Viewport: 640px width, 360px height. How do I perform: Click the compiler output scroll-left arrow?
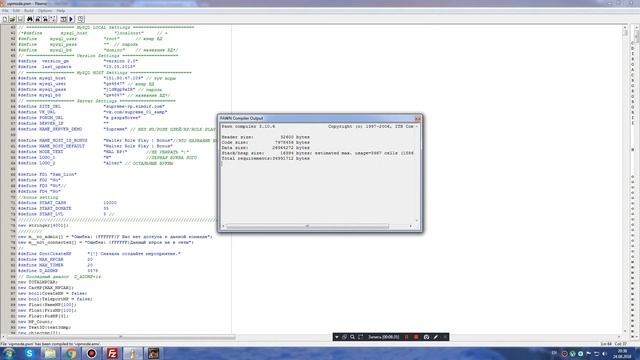[x=223, y=226]
